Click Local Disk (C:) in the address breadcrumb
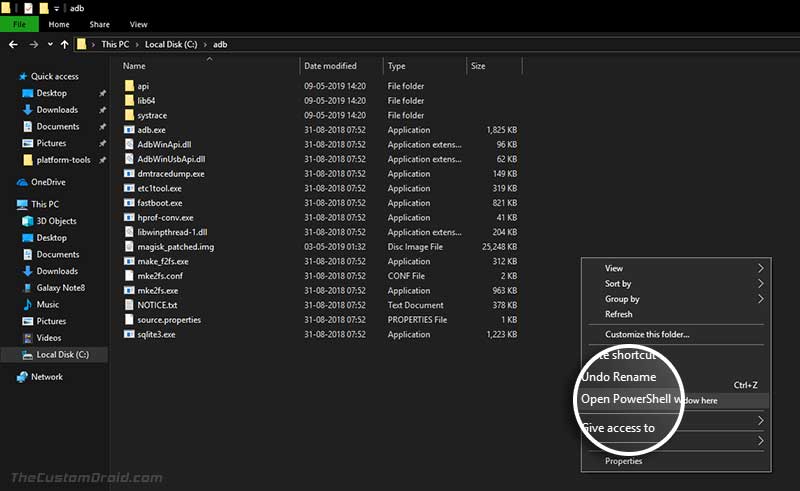The height and width of the screenshot is (491, 800). pos(171,44)
